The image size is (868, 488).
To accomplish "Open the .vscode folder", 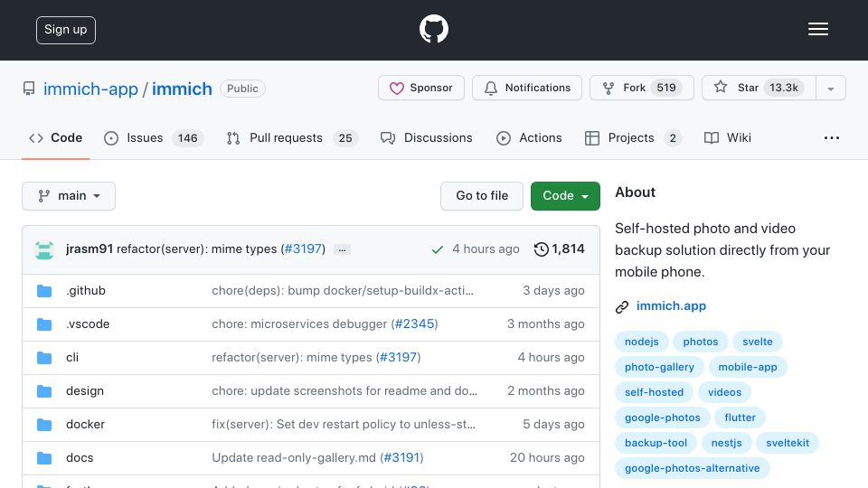I will point(88,324).
